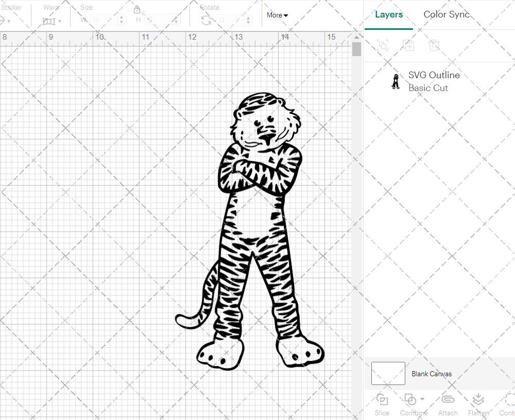Select the Warp tool icon
Screen dimensions: 515x420
click(50, 21)
